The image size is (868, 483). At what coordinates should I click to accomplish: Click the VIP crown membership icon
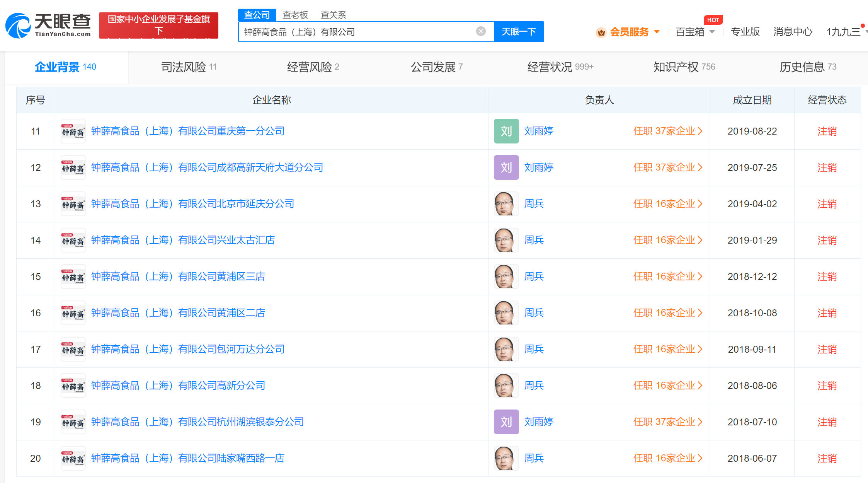pos(601,32)
